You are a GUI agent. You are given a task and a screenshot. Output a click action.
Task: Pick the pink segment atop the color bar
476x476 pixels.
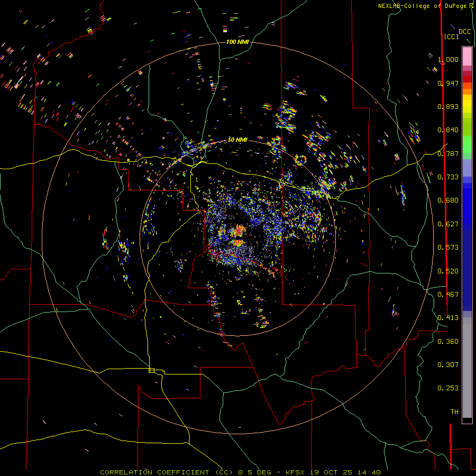click(467, 57)
